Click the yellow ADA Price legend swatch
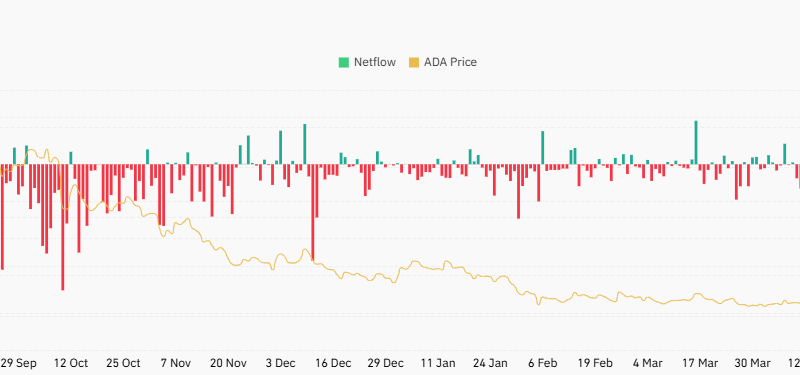This screenshot has width=800, height=375. coord(414,63)
